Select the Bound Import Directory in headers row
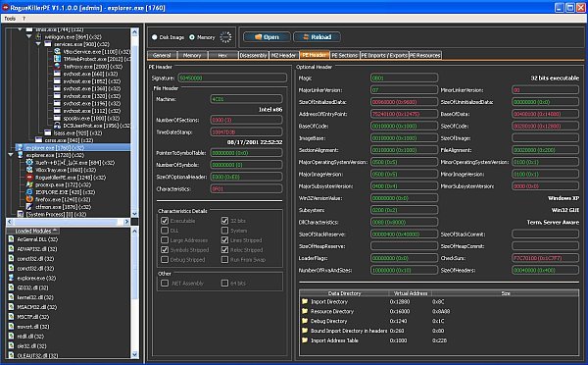 click(439, 331)
